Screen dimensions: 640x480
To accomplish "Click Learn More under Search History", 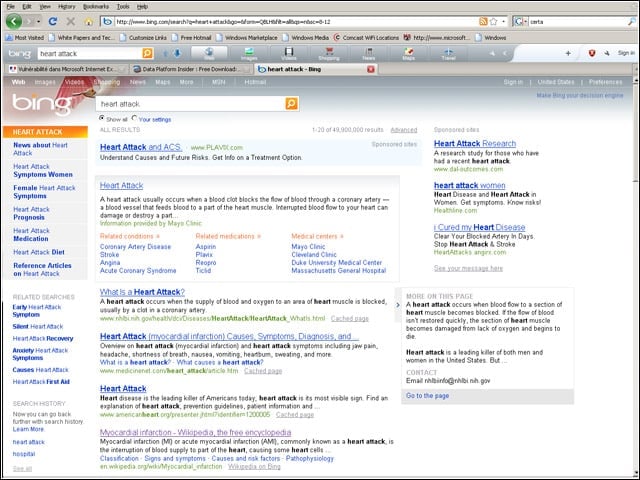I will (x=28, y=429).
